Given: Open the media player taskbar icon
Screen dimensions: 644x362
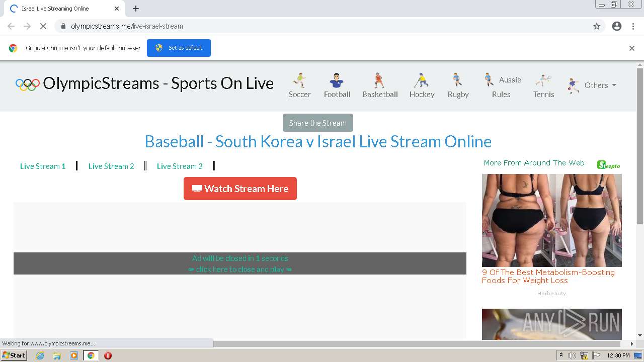Looking at the screenshot, I should [x=74, y=355].
